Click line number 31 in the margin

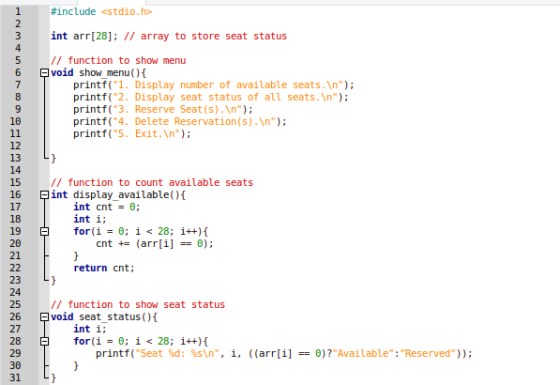click(15, 378)
